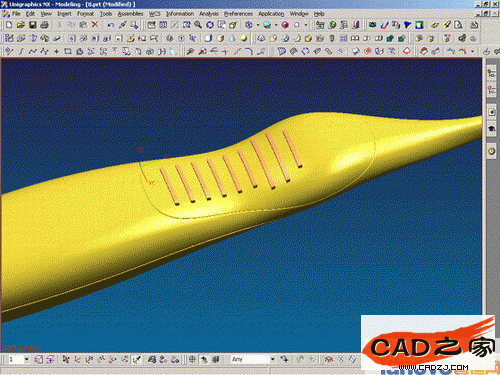Click the Undo arrow icon
The height and width of the screenshot is (375, 500).
(x=111, y=25)
